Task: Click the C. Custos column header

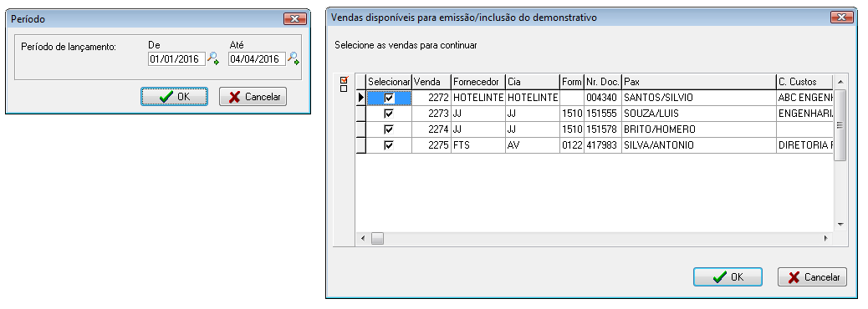Action: point(804,82)
